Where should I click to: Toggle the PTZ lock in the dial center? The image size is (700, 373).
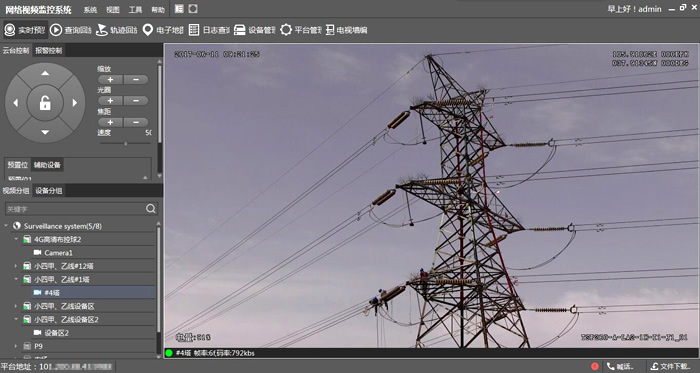(x=45, y=103)
